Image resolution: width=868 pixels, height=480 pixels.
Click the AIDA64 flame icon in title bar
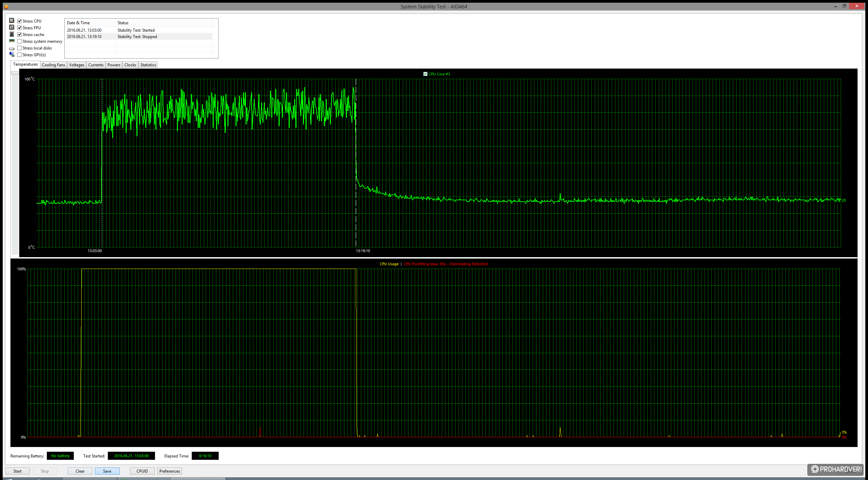(6, 6)
